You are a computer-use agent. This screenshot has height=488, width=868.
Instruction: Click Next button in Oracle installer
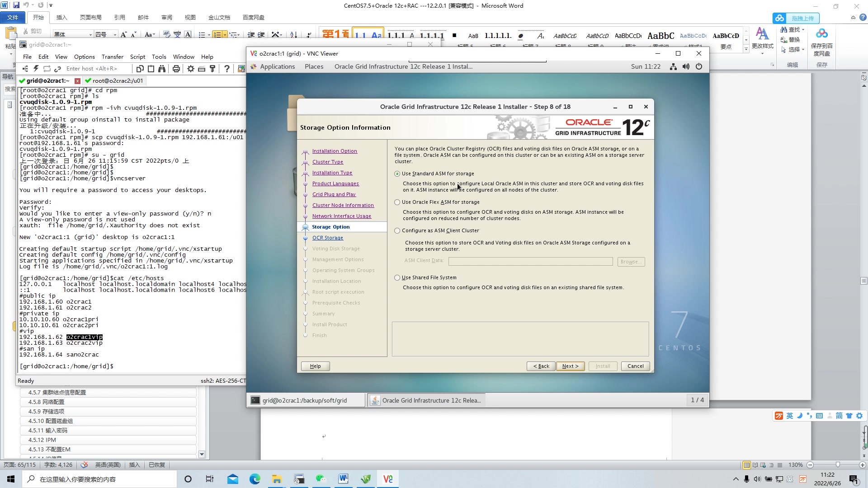point(570,366)
